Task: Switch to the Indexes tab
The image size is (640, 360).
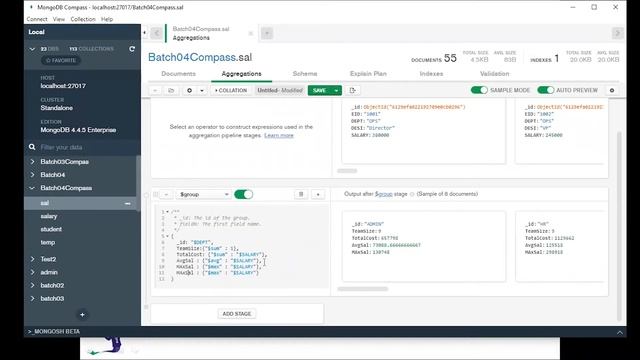Action: coord(431,73)
